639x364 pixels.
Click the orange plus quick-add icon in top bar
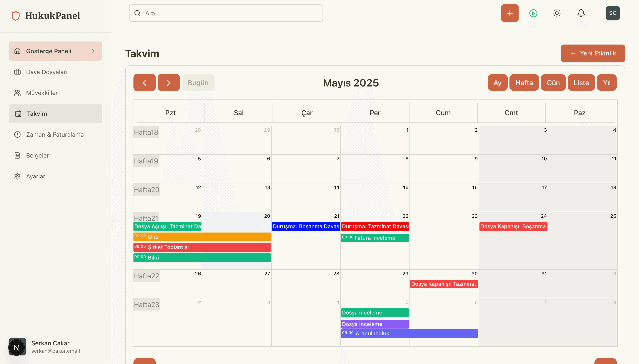click(509, 13)
